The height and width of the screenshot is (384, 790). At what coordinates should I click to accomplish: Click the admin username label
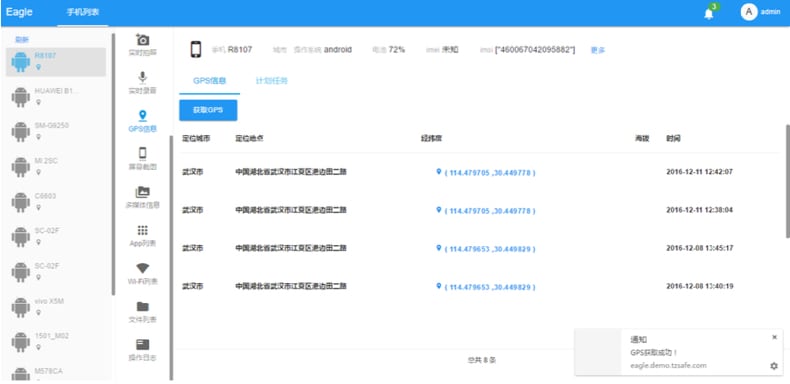[770, 12]
